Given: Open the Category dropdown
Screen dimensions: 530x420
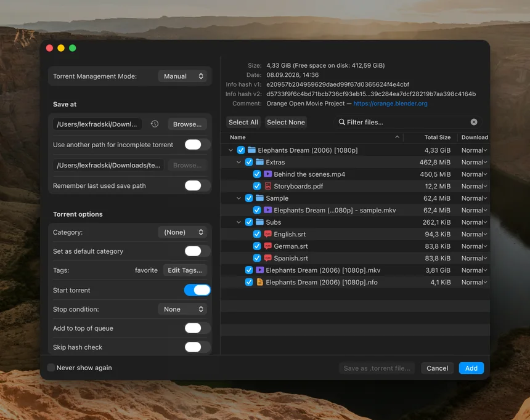Looking at the screenshot, I should click(x=183, y=232).
